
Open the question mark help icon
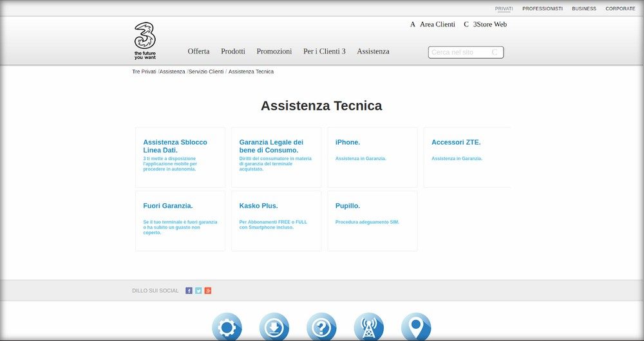[x=321, y=327]
